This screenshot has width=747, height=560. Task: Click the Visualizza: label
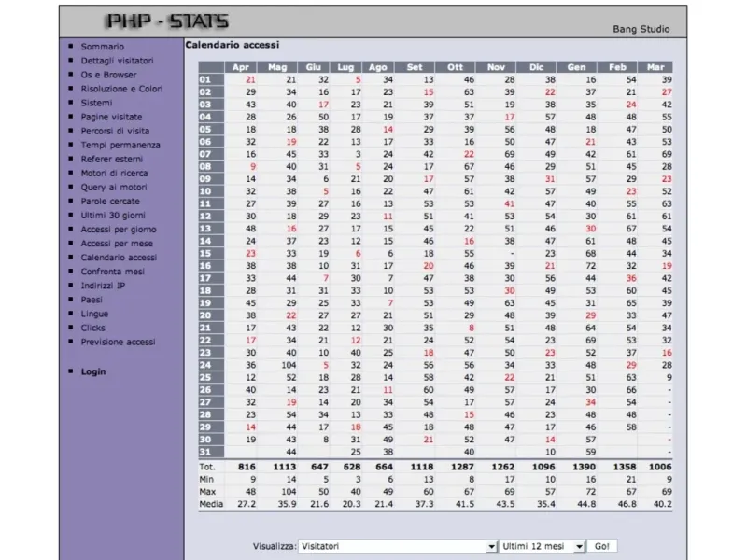point(275,546)
